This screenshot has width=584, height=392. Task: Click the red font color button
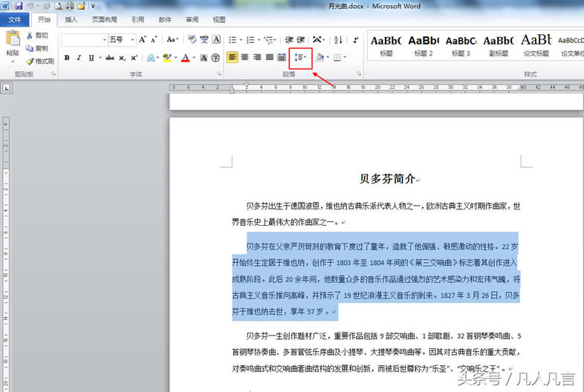(185, 57)
